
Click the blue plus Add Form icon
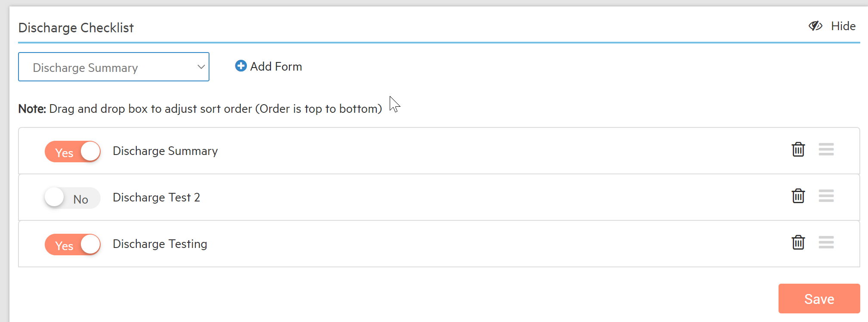click(x=241, y=66)
